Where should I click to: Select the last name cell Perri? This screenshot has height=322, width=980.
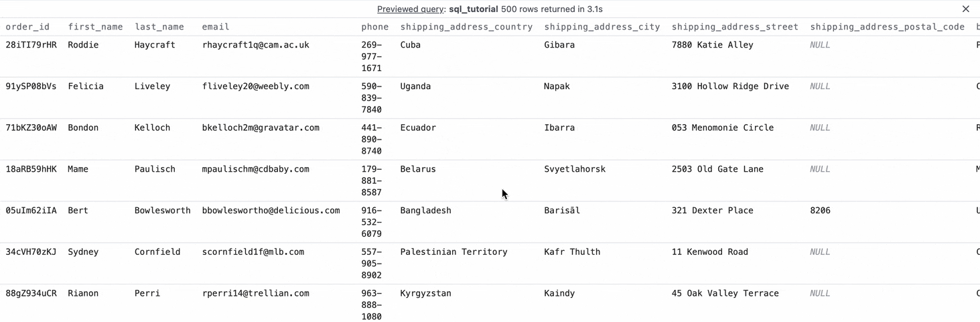point(147,293)
